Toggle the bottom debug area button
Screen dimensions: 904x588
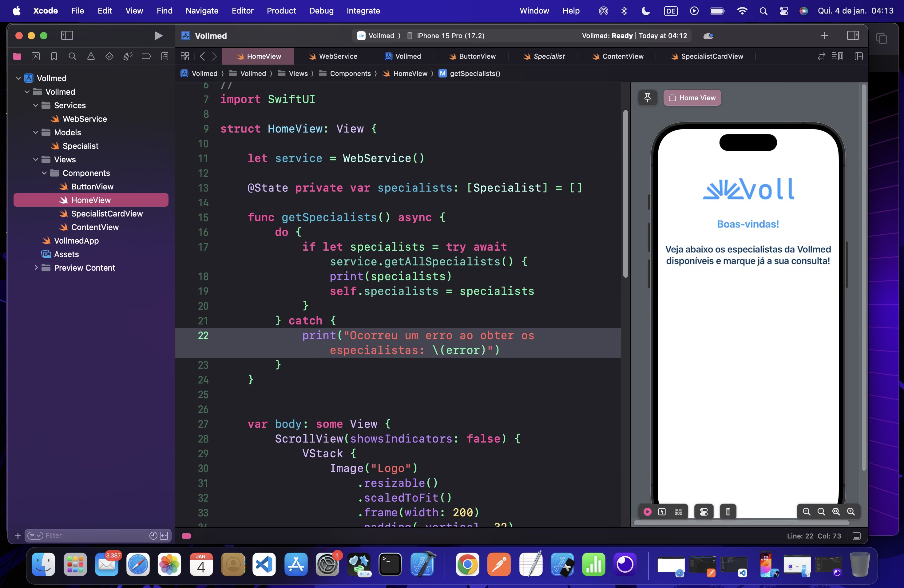coord(857,536)
